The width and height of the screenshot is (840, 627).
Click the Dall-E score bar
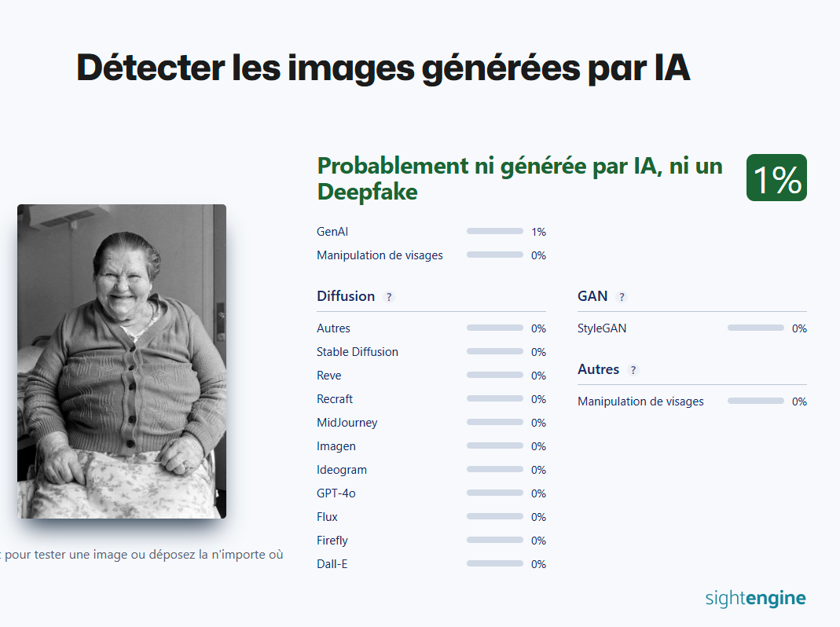(494, 564)
